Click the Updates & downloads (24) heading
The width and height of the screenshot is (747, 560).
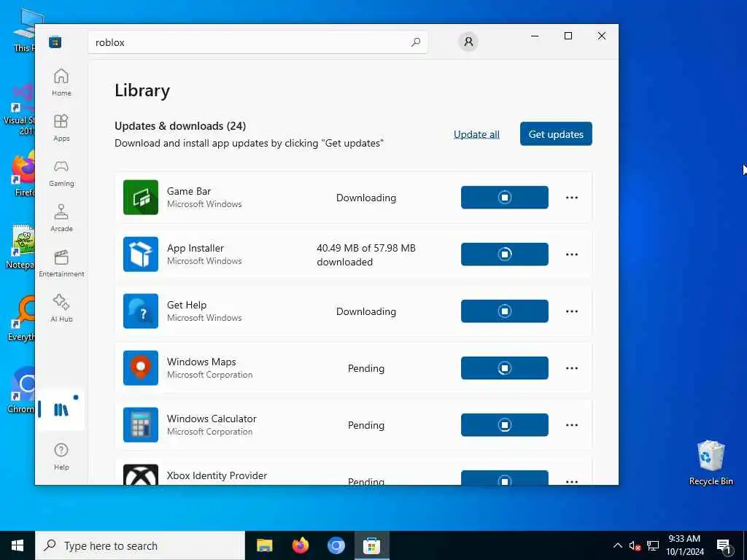180,125
